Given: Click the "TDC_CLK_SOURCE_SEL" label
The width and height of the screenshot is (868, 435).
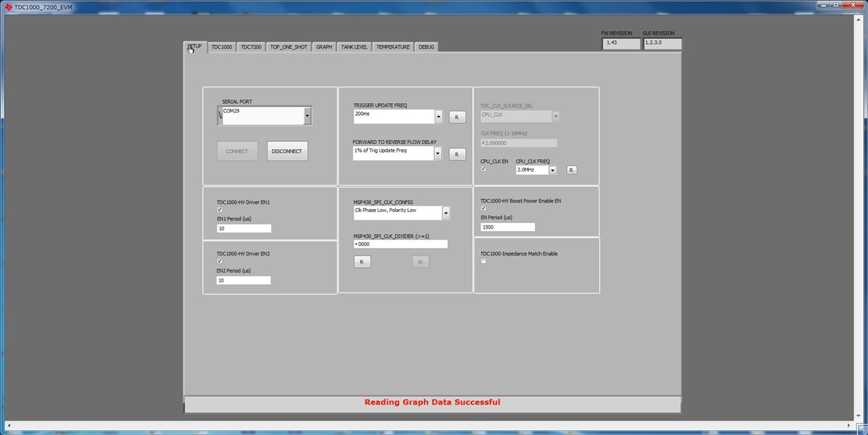Looking at the screenshot, I should tap(507, 106).
